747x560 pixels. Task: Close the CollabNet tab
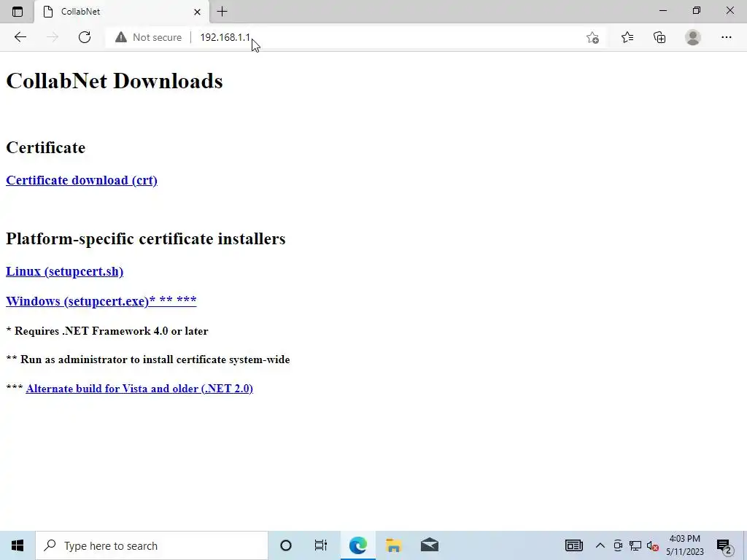197,12
